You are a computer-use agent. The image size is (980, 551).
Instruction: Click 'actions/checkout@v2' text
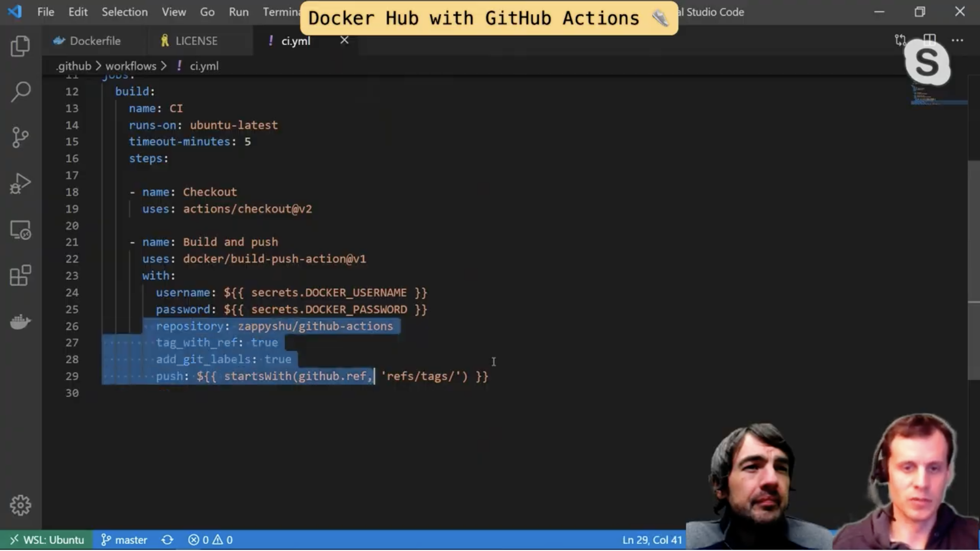(247, 209)
